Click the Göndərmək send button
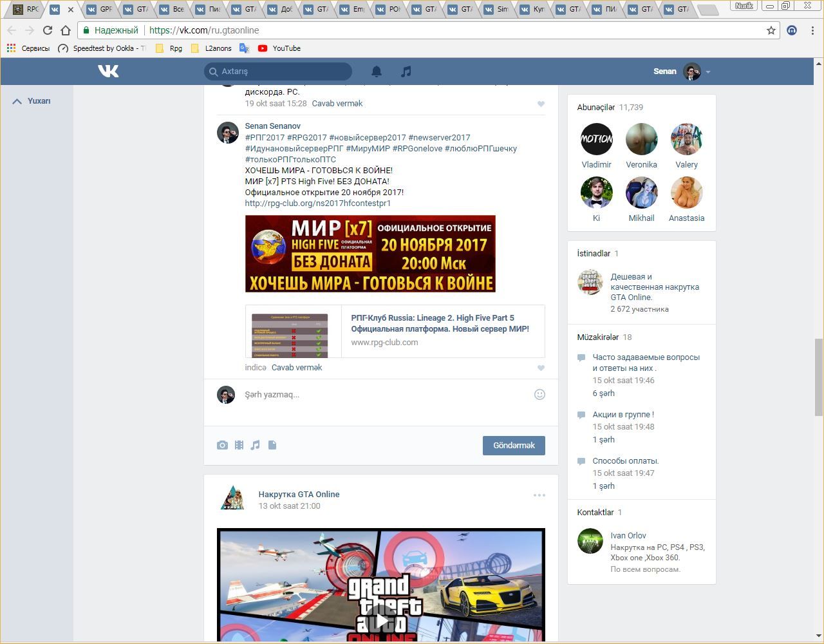Screen dimensions: 824x644 pos(514,446)
